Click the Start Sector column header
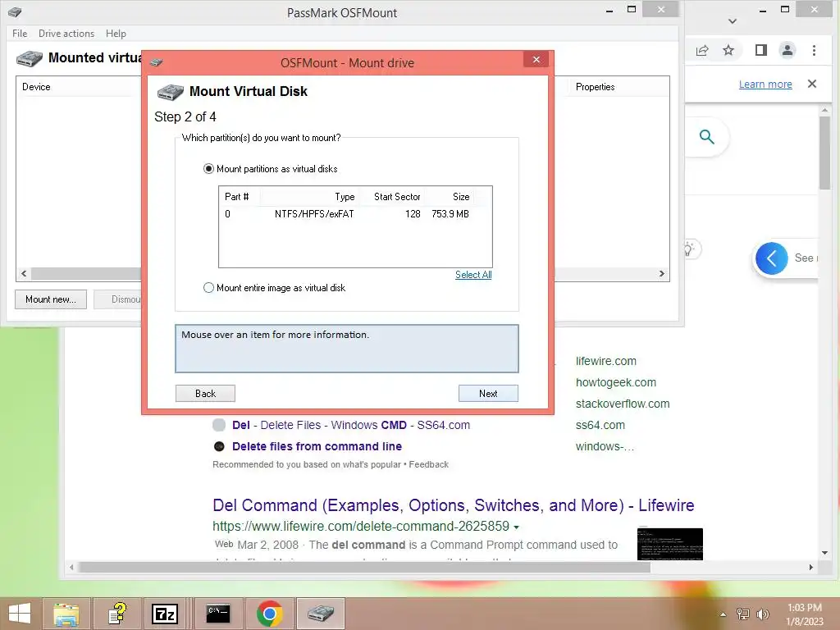840x630 pixels. (391, 197)
